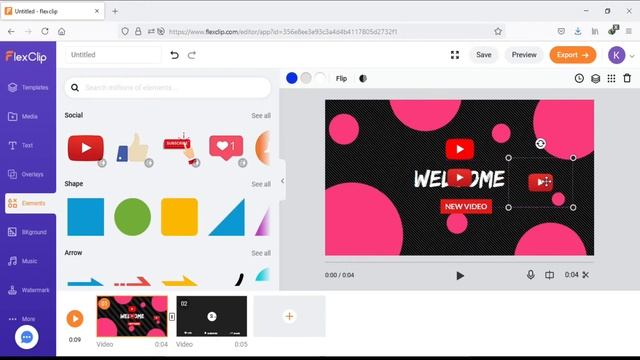Image resolution: width=640 pixels, height=360 pixels.
Task: Open the live chat support bubble
Action: (x=27, y=337)
